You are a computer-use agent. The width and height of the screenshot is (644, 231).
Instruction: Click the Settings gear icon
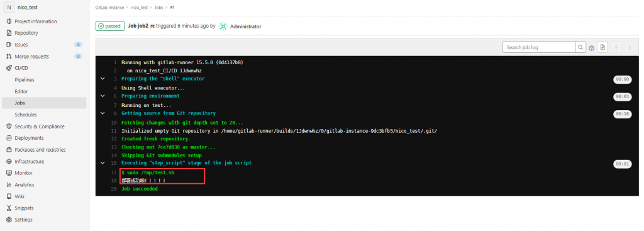pyautogui.click(x=9, y=220)
